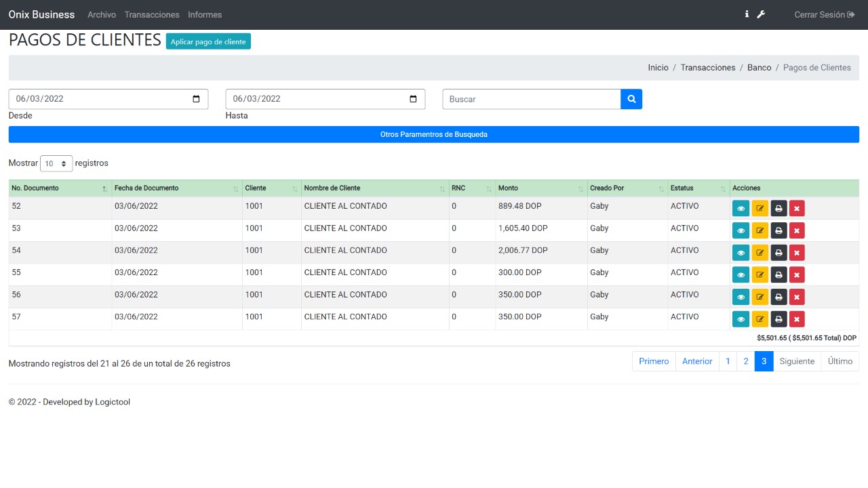Screen dimensions: 868x488
Task: Go to Inicio breadcrumb link
Action: [x=658, y=68]
